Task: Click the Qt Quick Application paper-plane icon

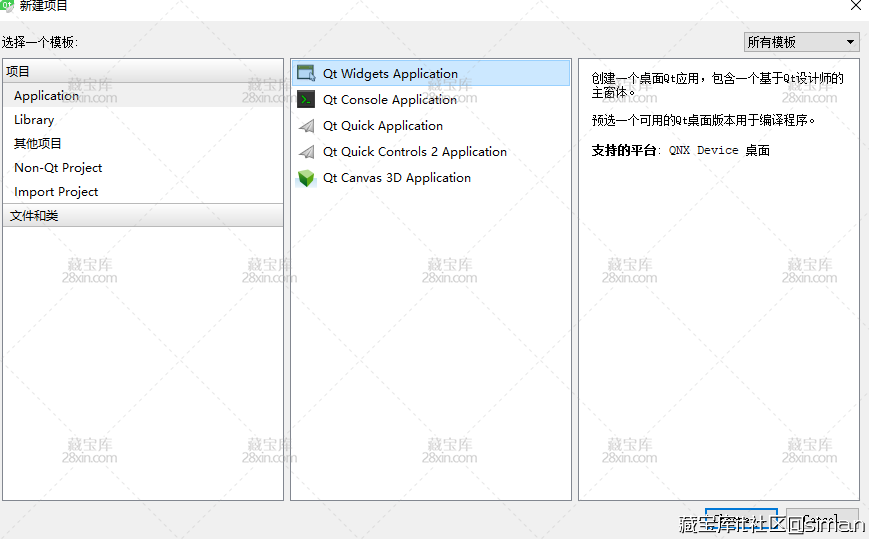Action: pyautogui.click(x=306, y=126)
